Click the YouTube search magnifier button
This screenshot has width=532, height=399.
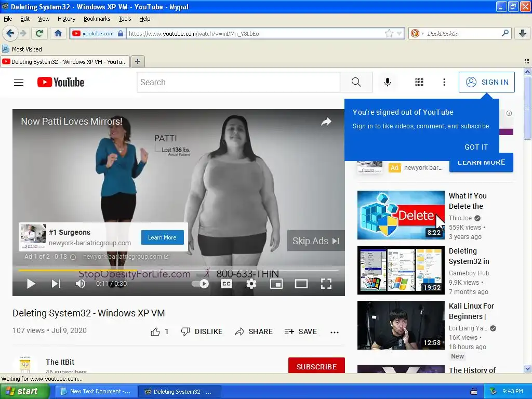click(356, 82)
